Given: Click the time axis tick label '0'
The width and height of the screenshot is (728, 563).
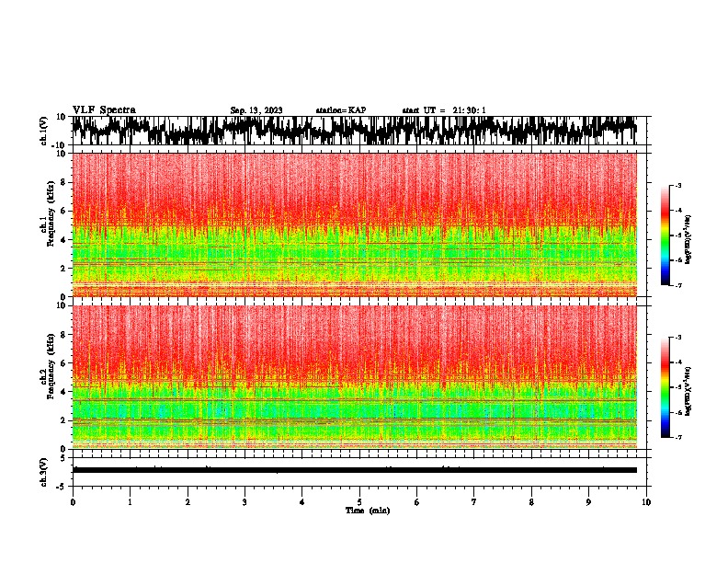Looking at the screenshot, I should pos(73,502).
